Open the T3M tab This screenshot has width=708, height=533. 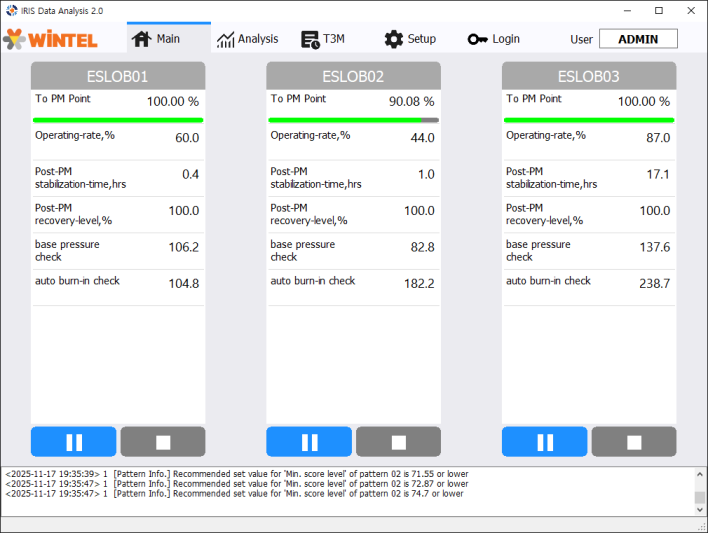tap(323, 39)
